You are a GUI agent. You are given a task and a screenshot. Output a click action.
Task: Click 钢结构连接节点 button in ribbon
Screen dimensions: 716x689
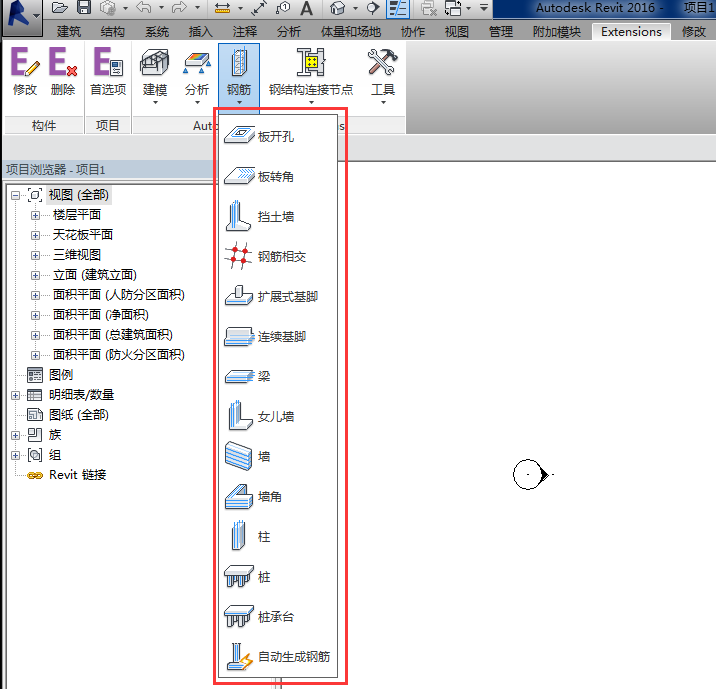point(310,74)
